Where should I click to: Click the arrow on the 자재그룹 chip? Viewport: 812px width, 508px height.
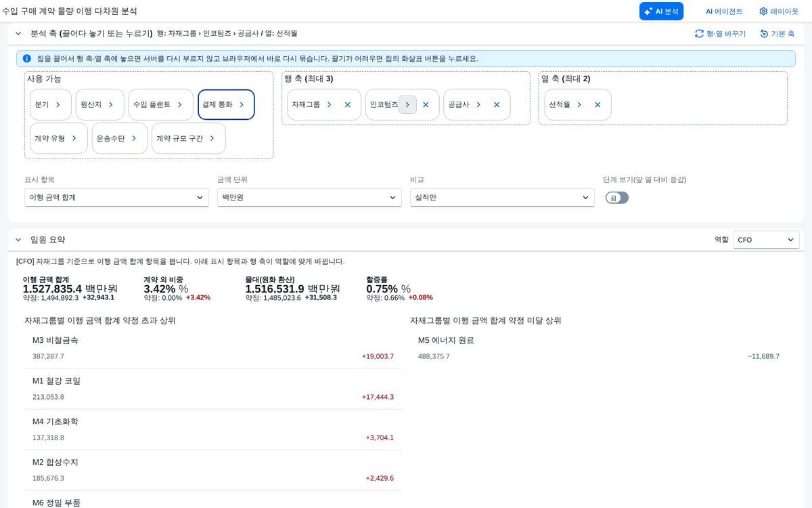click(x=330, y=105)
